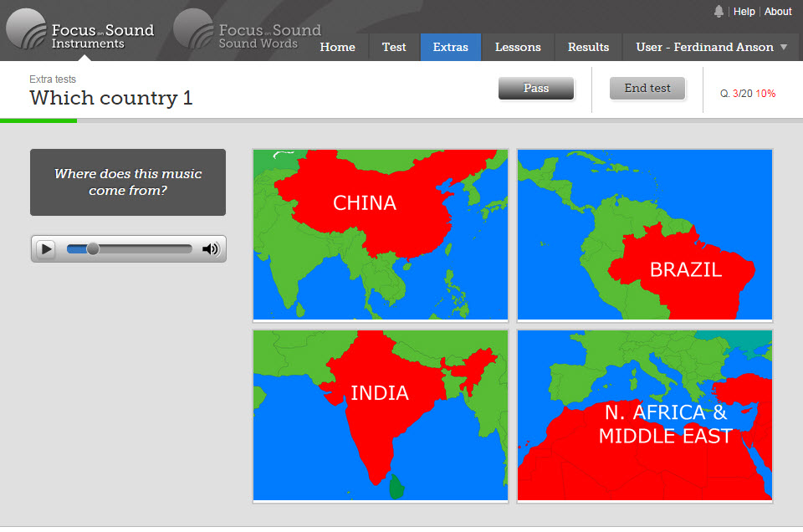This screenshot has width=803, height=532.
Task: Open the notification bell icon
Action: (719, 11)
